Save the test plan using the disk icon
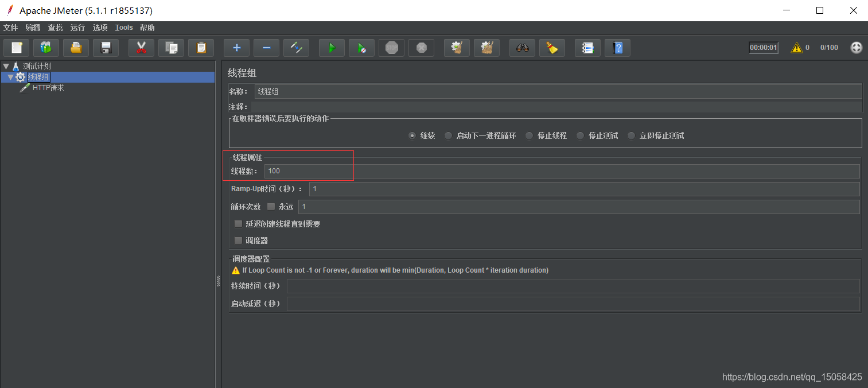 tap(106, 48)
